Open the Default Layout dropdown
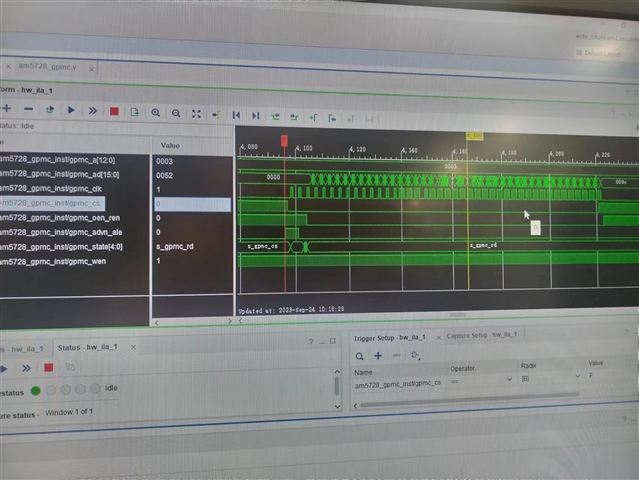 pyautogui.click(x=599, y=53)
